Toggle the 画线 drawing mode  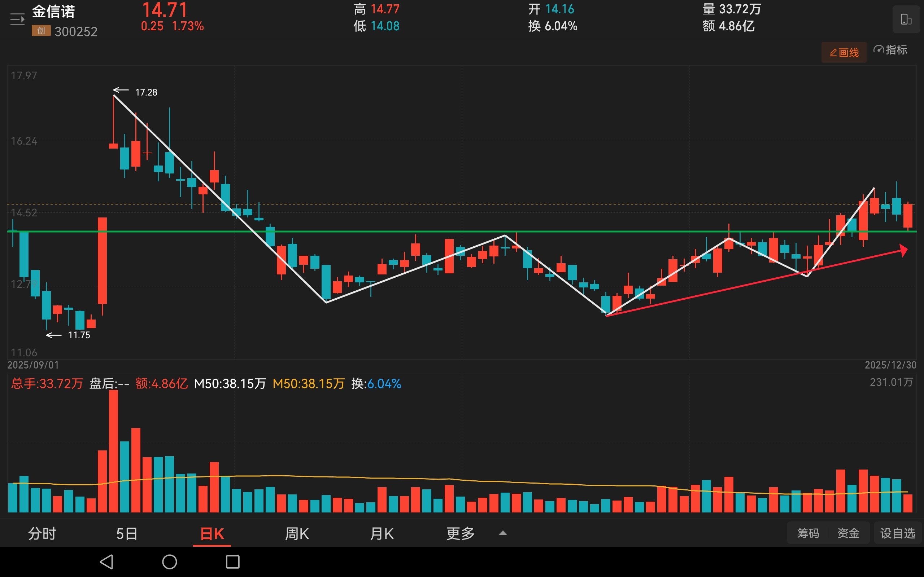844,52
